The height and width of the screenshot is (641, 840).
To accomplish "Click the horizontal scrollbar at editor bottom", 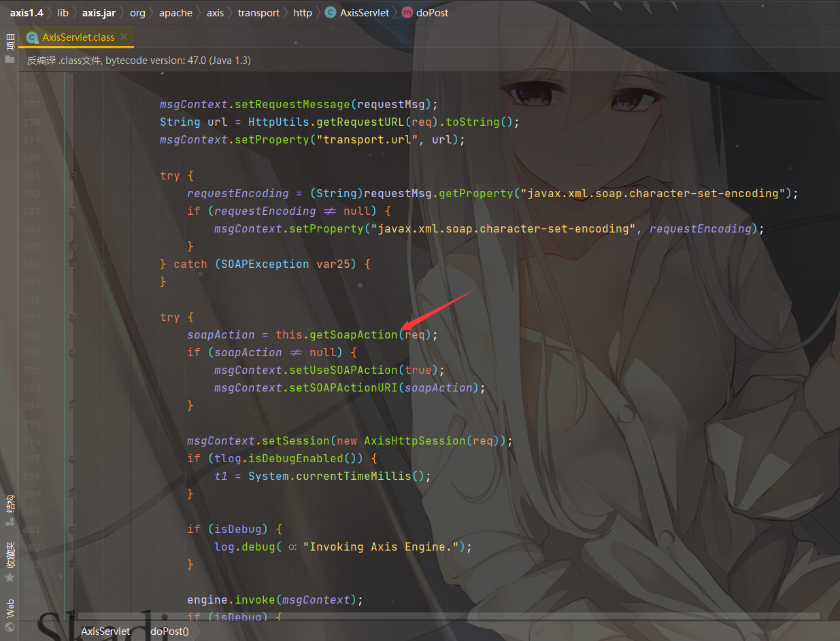I will [x=449, y=617].
